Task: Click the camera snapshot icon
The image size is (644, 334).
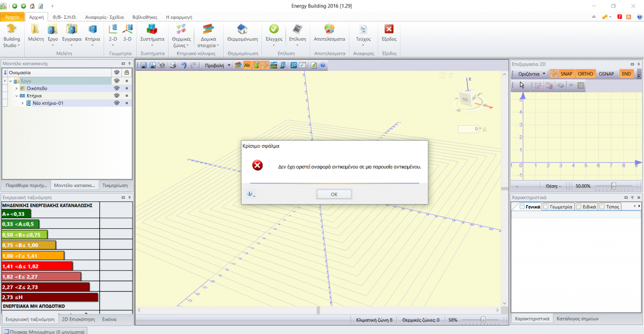Action: 161,65
